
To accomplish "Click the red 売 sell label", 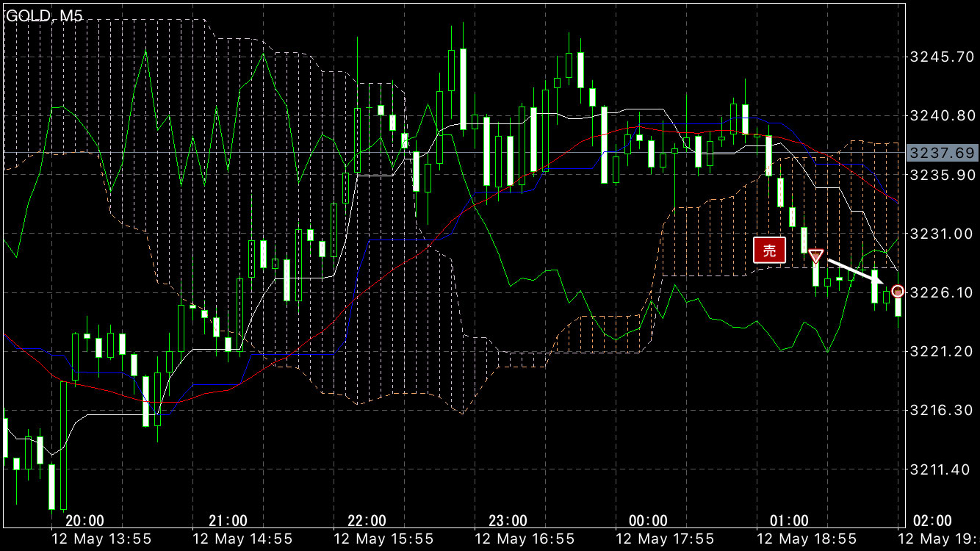I will pos(769,251).
